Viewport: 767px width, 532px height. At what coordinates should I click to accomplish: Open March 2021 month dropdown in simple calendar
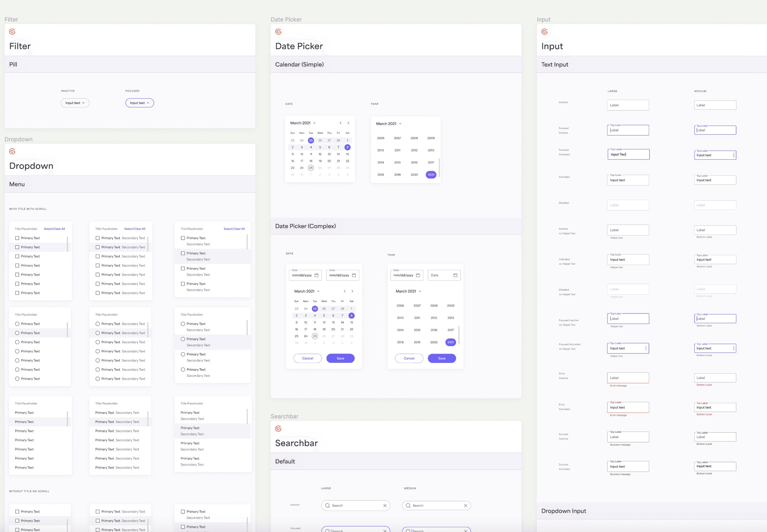click(303, 123)
